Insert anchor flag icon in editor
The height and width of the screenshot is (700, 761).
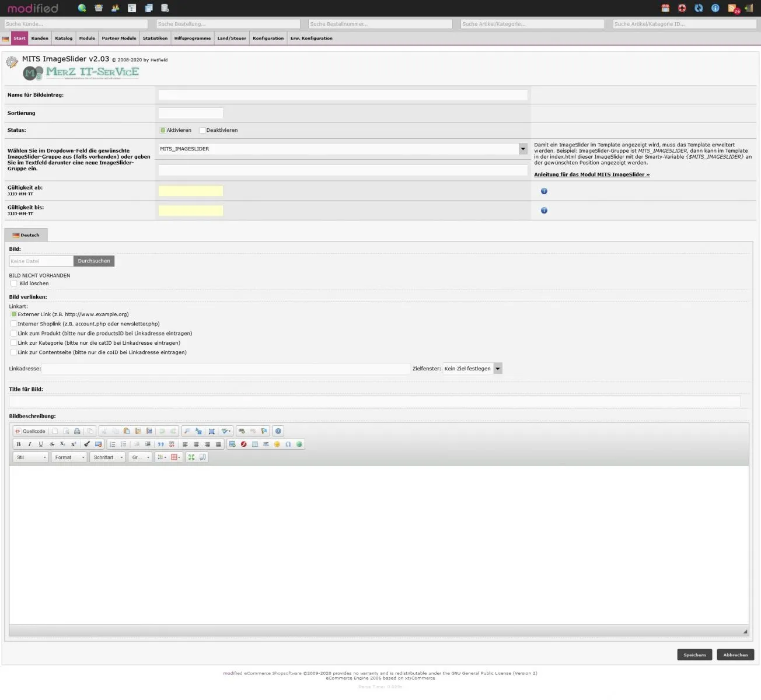point(264,431)
